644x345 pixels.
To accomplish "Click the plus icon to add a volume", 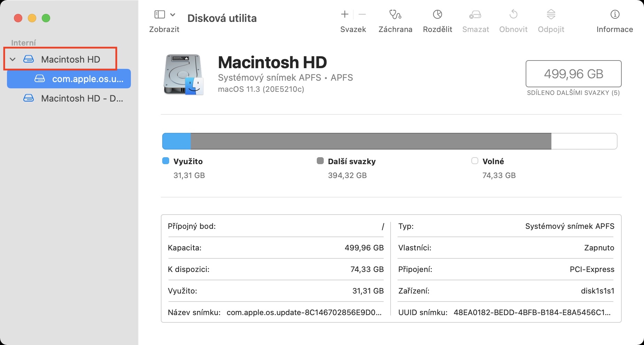I will pyautogui.click(x=345, y=14).
